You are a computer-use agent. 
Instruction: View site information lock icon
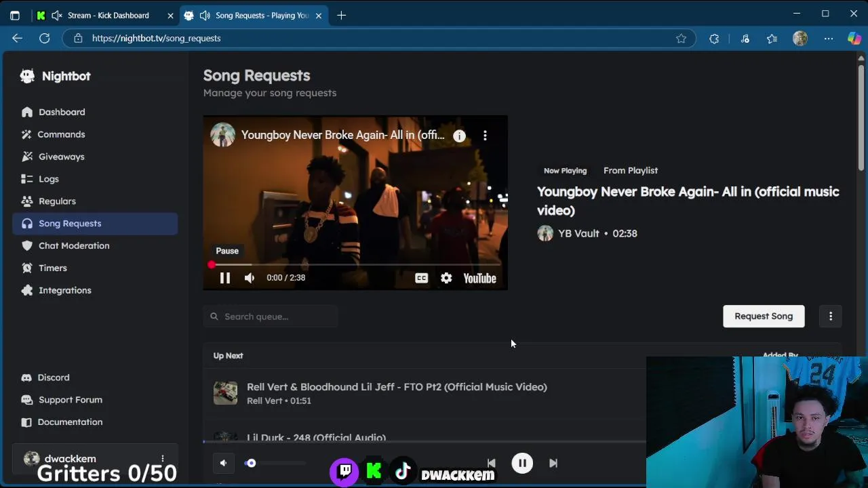tap(78, 39)
